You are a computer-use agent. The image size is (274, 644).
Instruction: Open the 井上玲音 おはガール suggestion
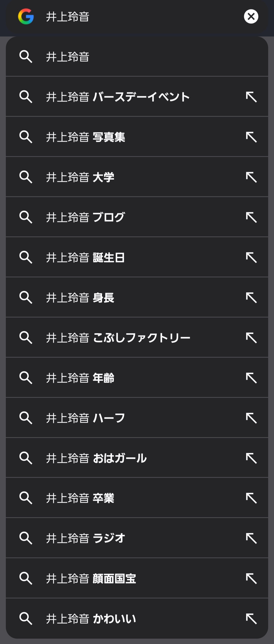tap(137, 458)
